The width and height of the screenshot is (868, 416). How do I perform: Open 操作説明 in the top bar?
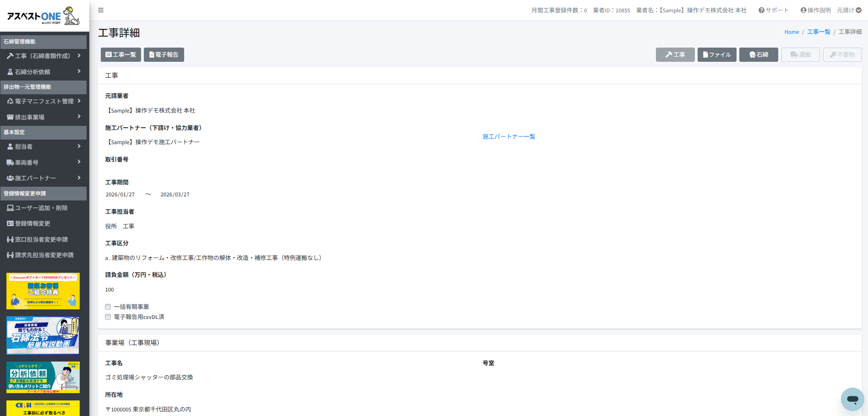(x=815, y=10)
